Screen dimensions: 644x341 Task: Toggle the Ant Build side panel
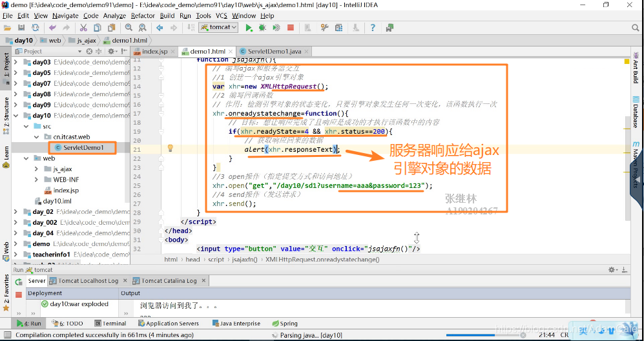click(x=636, y=68)
